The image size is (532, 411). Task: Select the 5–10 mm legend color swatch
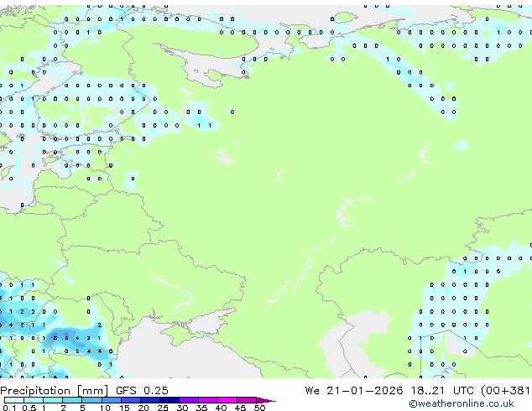point(91,400)
